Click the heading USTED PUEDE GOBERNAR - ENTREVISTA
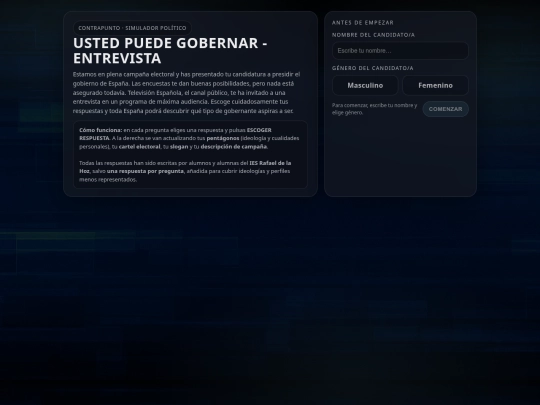The height and width of the screenshot is (405, 540). (x=170, y=51)
